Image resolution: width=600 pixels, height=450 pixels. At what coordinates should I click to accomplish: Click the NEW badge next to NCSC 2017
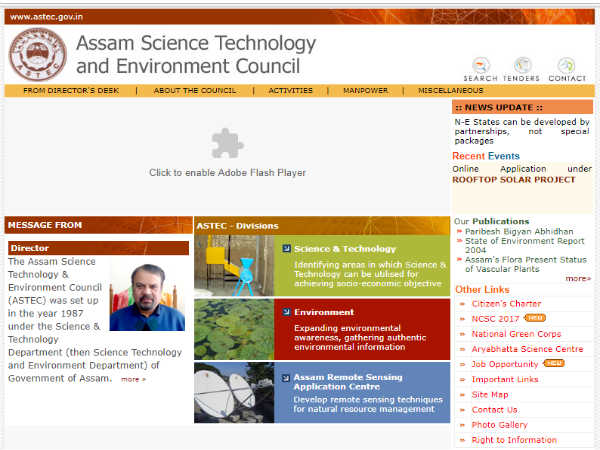pos(535,318)
